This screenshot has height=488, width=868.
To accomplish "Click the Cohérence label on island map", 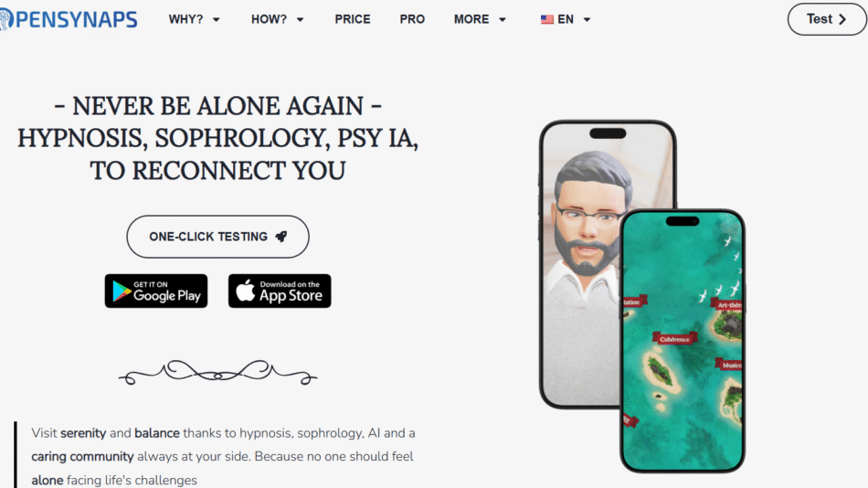I will point(674,339).
